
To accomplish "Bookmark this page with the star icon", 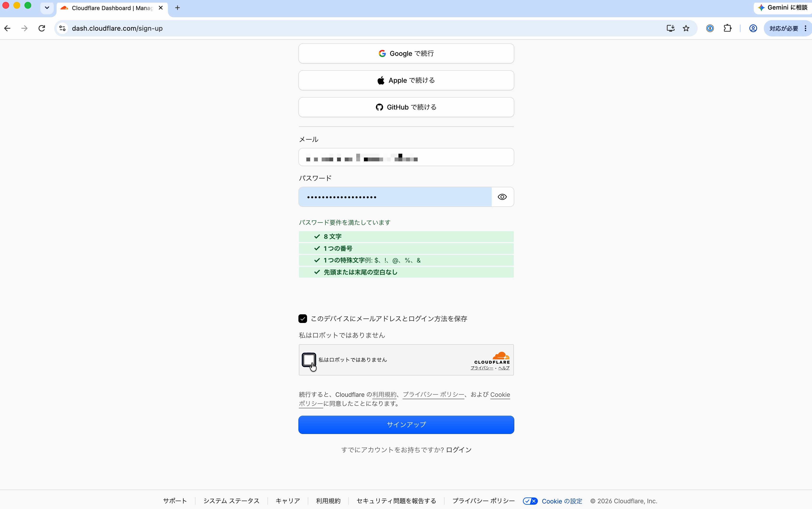I will (x=686, y=28).
